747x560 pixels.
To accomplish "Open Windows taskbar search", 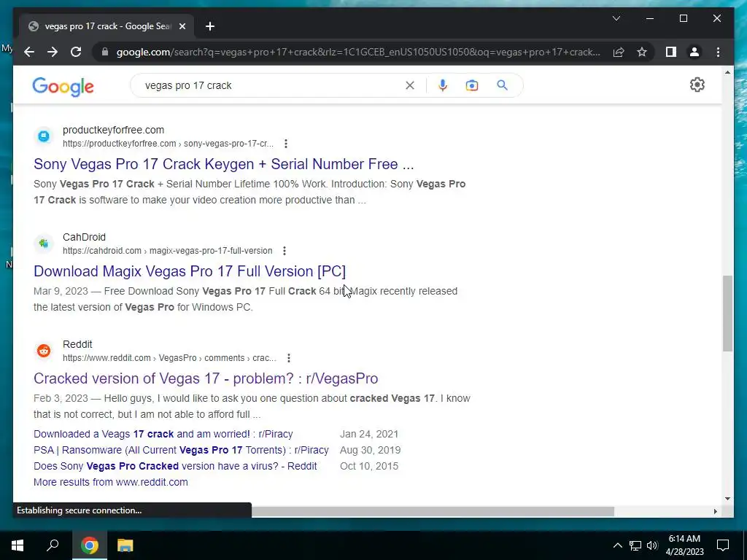I will pos(53,545).
